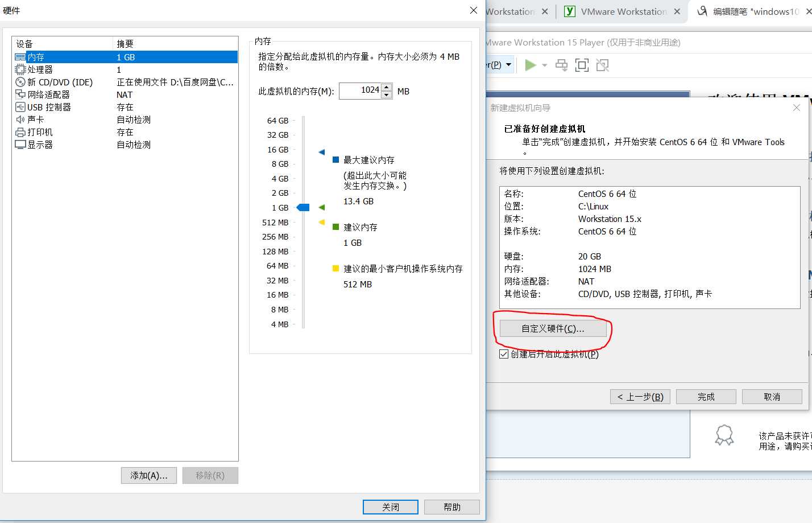The height and width of the screenshot is (523, 812).
Task: Click the 关闭 button in hardware dialog
Action: 391,507
